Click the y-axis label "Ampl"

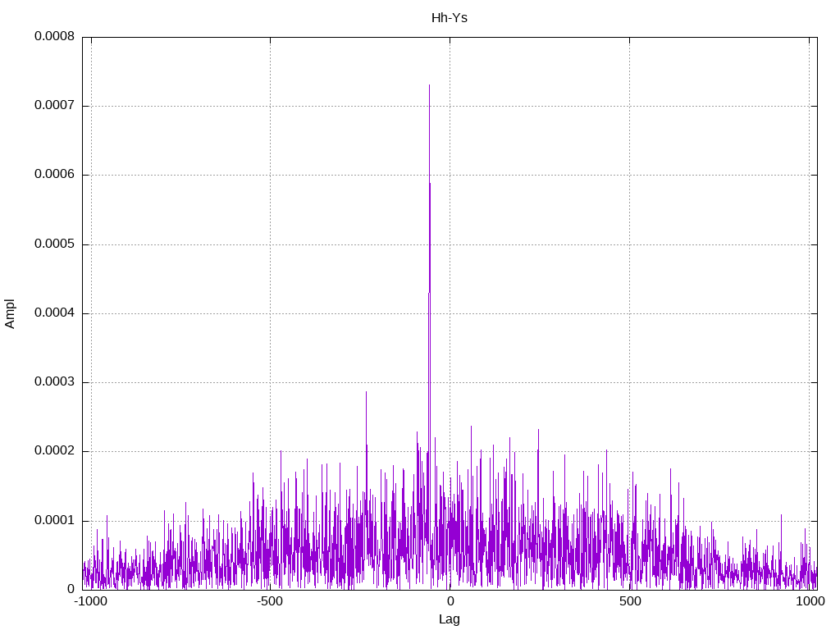(10, 313)
